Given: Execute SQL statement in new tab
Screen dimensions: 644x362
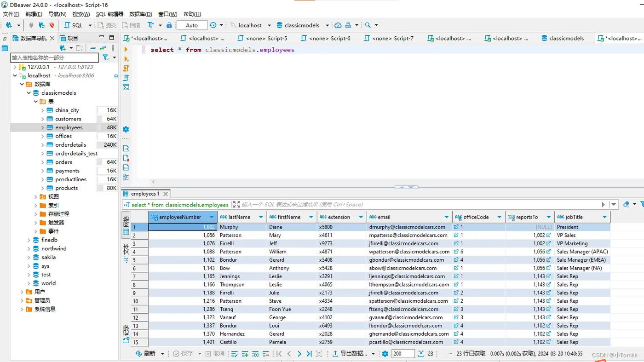Looking at the screenshot, I should pyautogui.click(x=126, y=59).
